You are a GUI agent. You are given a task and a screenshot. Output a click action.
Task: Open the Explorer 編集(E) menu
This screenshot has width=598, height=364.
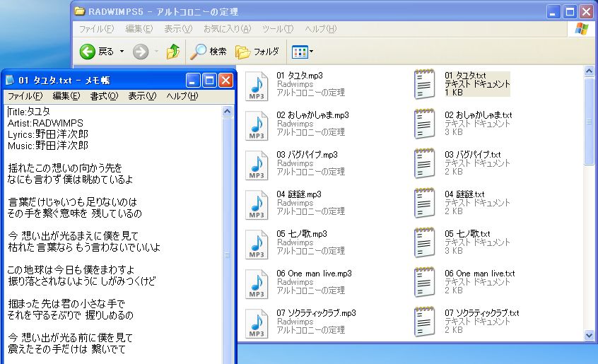click(139, 29)
